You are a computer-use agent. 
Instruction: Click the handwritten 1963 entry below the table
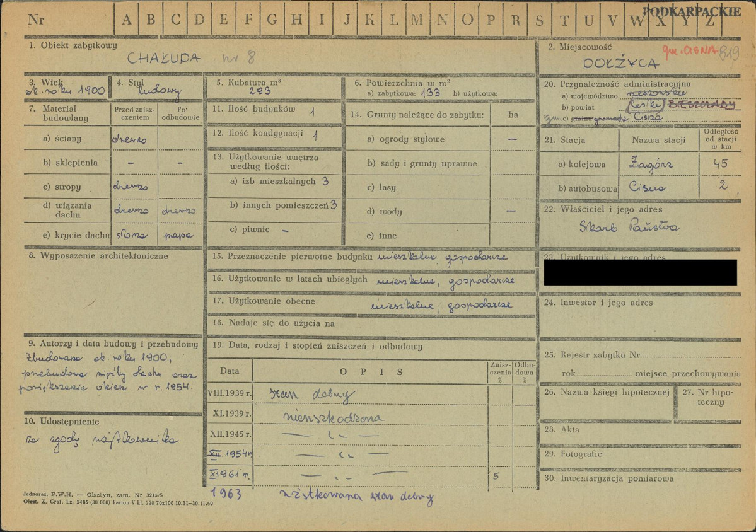(x=225, y=494)
